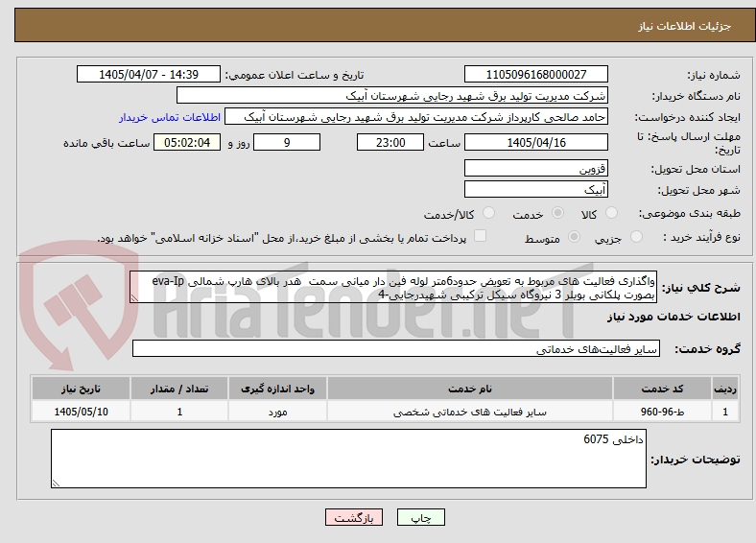
Task: Select the کالا radio button
Action: click(x=611, y=213)
